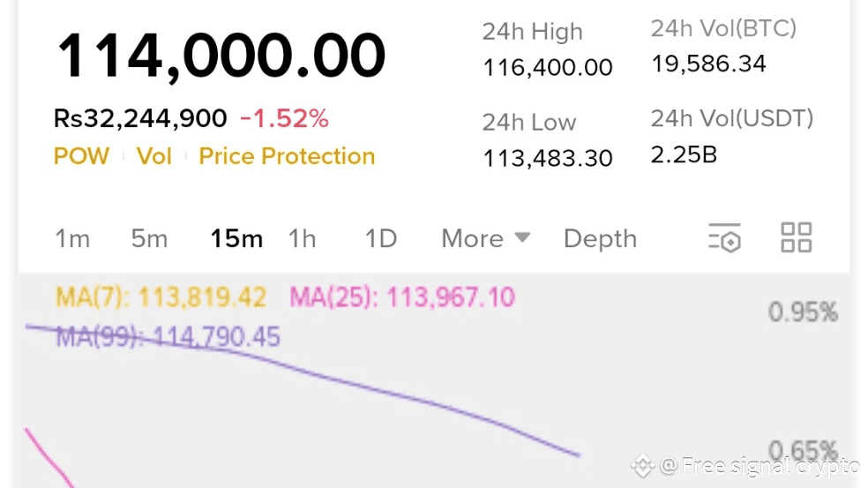Image resolution: width=868 pixels, height=488 pixels.
Task: Open the Depth chart view
Action: coord(600,239)
